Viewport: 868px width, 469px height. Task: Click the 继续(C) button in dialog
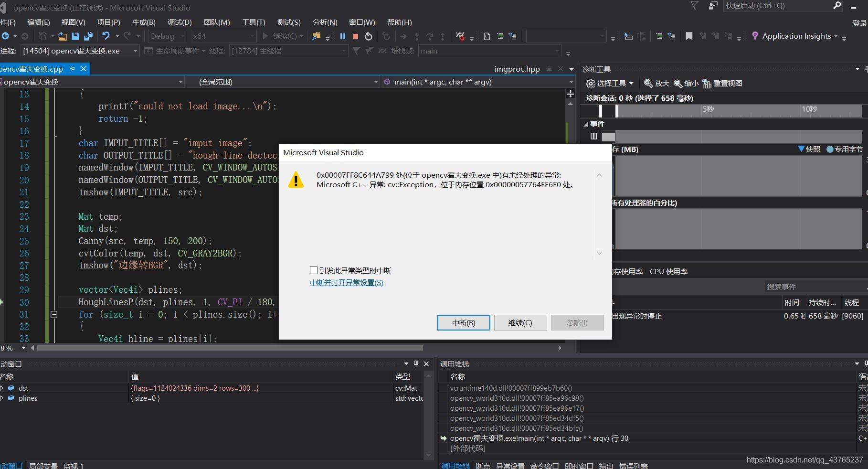click(520, 322)
